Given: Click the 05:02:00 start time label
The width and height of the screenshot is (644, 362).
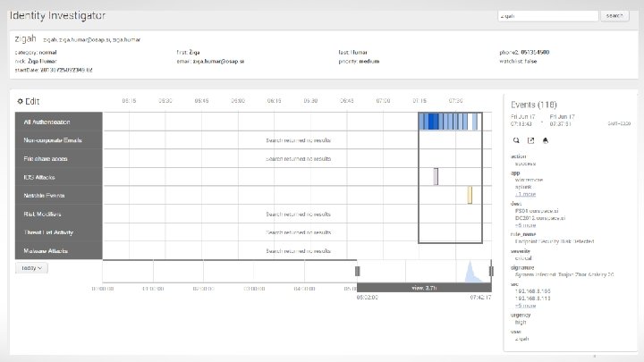Looking at the screenshot, I should (368, 297).
